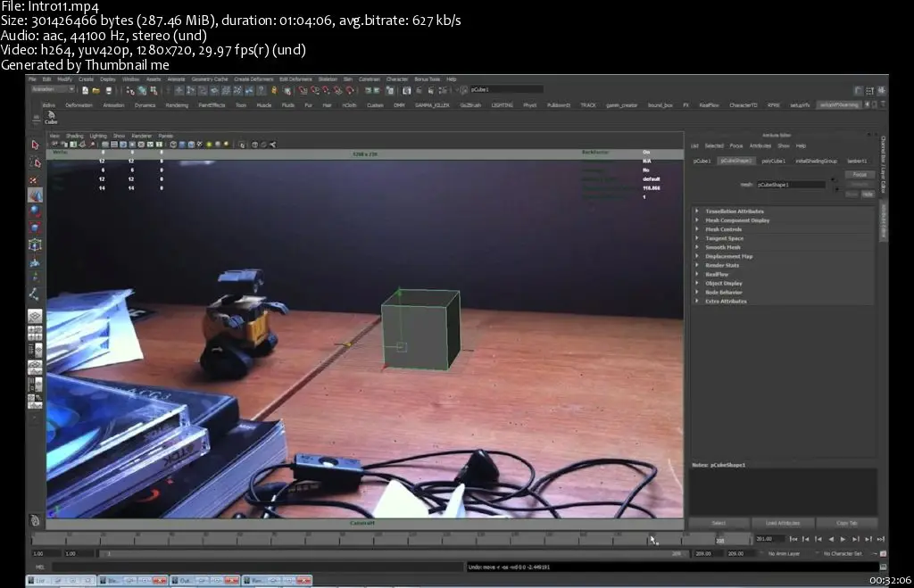
Task: Go to end of playback range
Action: click(881, 539)
